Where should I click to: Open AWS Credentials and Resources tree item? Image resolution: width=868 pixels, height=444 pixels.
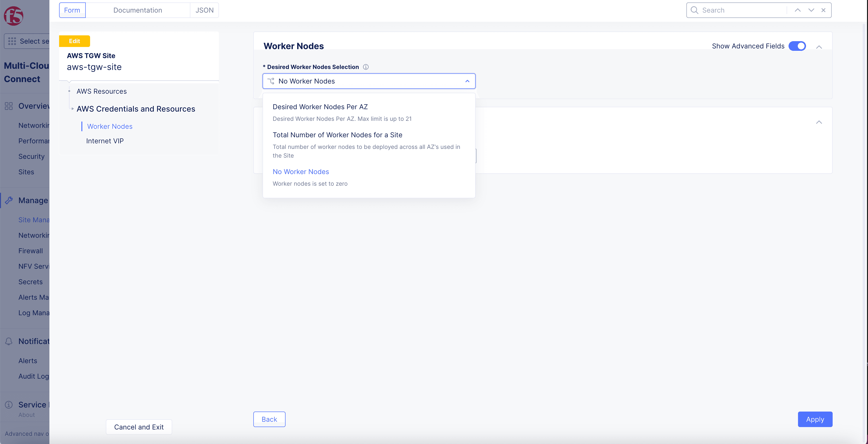click(136, 109)
